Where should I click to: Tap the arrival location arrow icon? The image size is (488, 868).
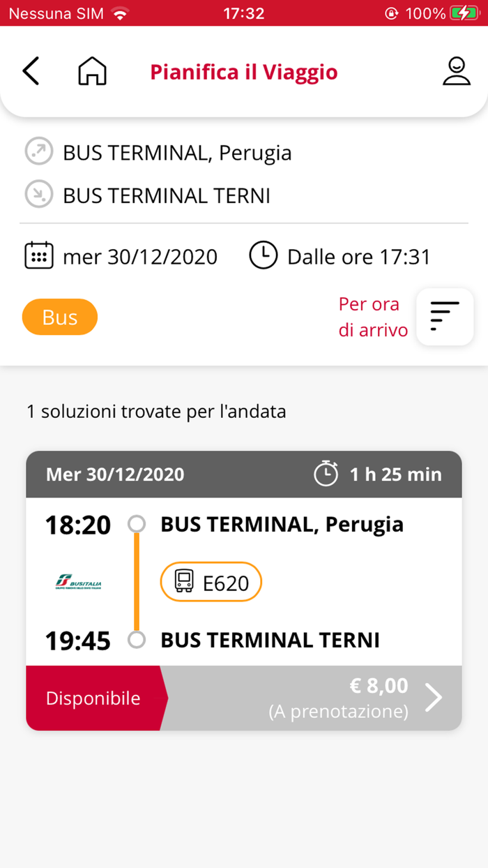click(38, 195)
